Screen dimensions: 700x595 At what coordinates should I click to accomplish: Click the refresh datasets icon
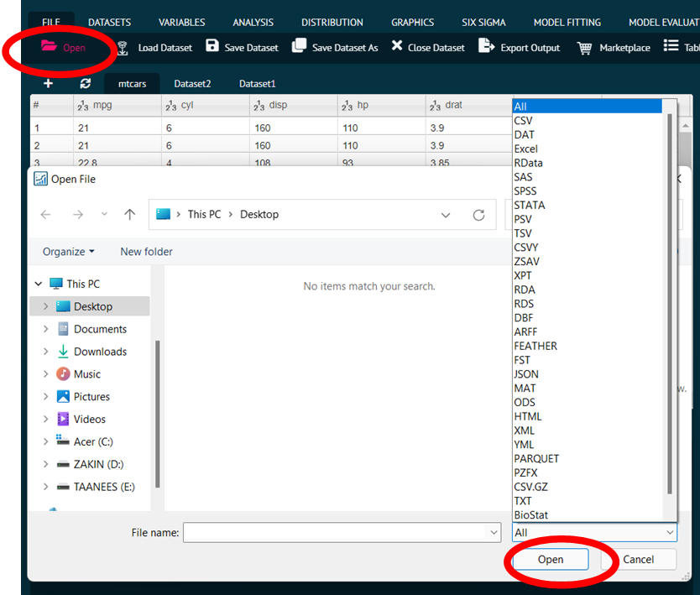coord(85,84)
